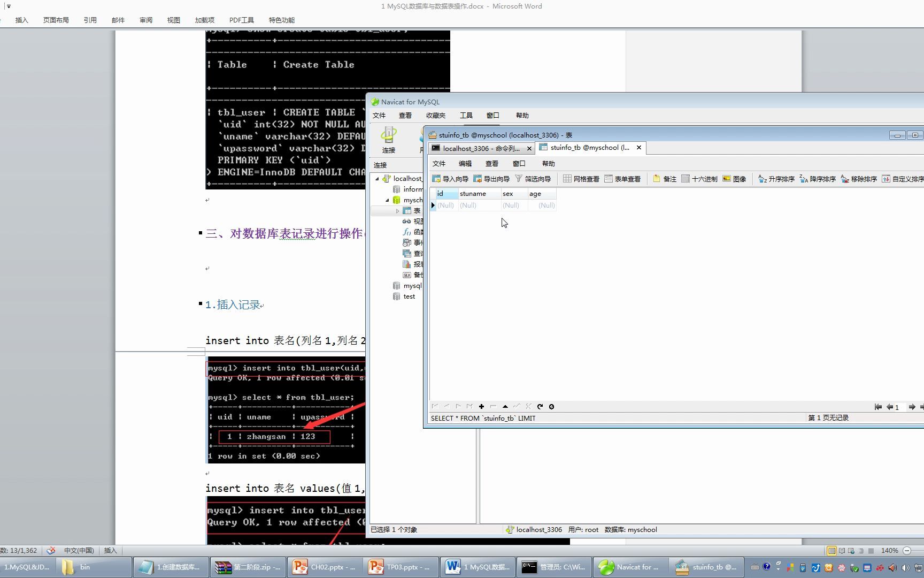Image resolution: width=924 pixels, height=578 pixels.
Task: Open 编辑 menu in table window
Action: (465, 164)
